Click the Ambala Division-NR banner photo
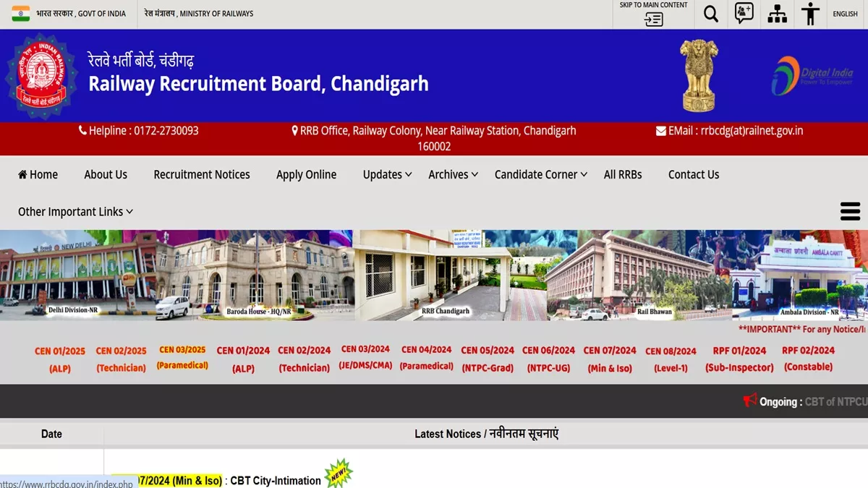868x488 pixels. pyautogui.click(x=800, y=275)
